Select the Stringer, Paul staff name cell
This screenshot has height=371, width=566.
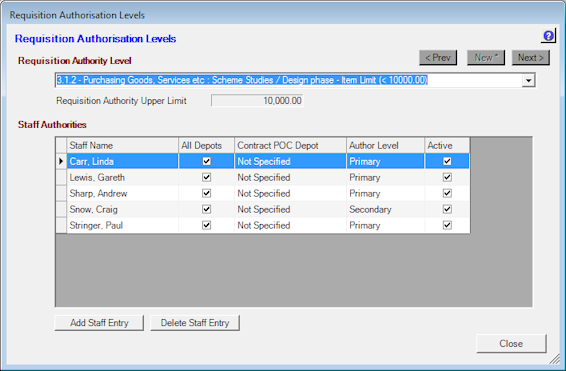tap(122, 225)
